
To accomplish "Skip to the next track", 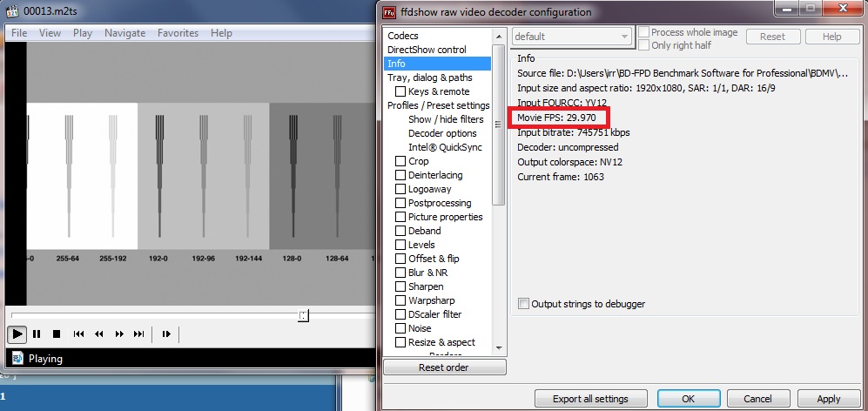I will pyautogui.click(x=138, y=334).
